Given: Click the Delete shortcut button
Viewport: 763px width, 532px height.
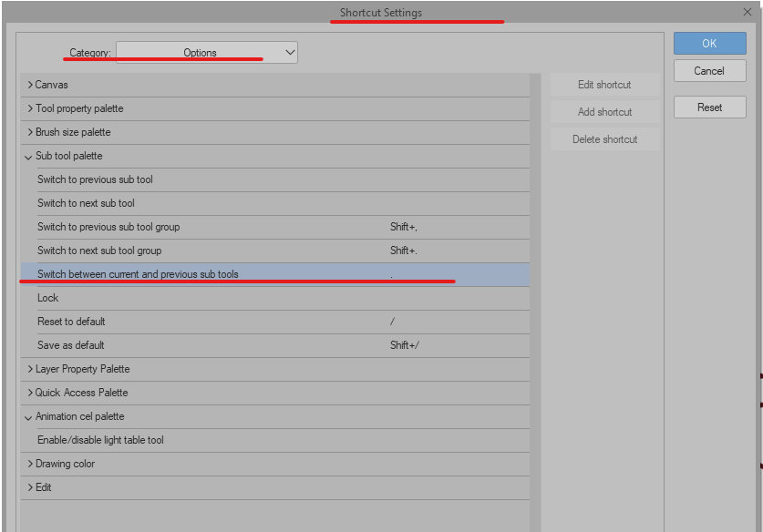Looking at the screenshot, I should (604, 138).
